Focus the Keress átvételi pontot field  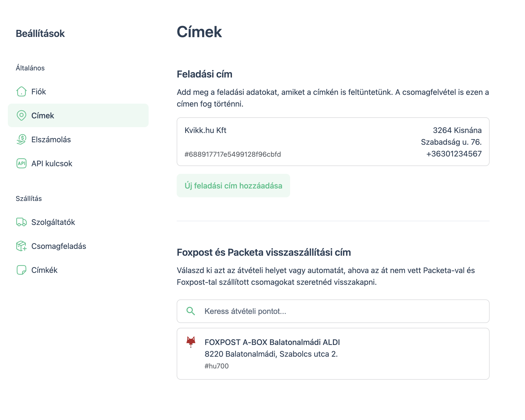click(342, 311)
